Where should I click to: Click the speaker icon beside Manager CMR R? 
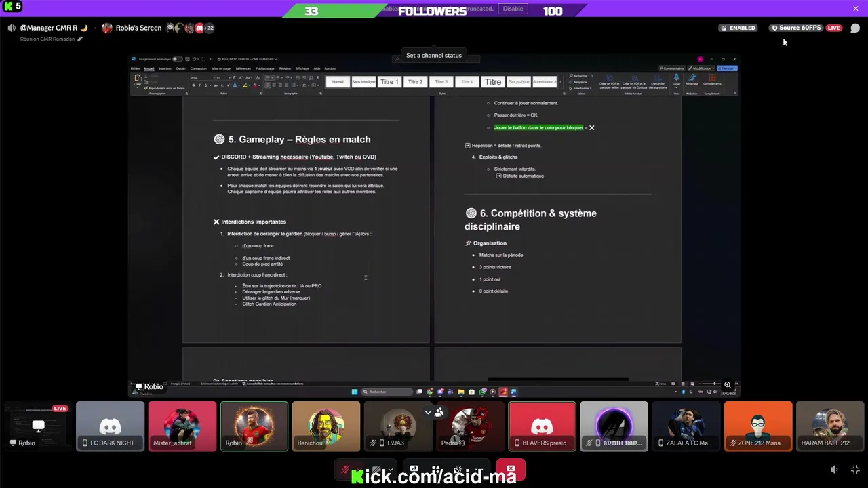[x=12, y=28]
